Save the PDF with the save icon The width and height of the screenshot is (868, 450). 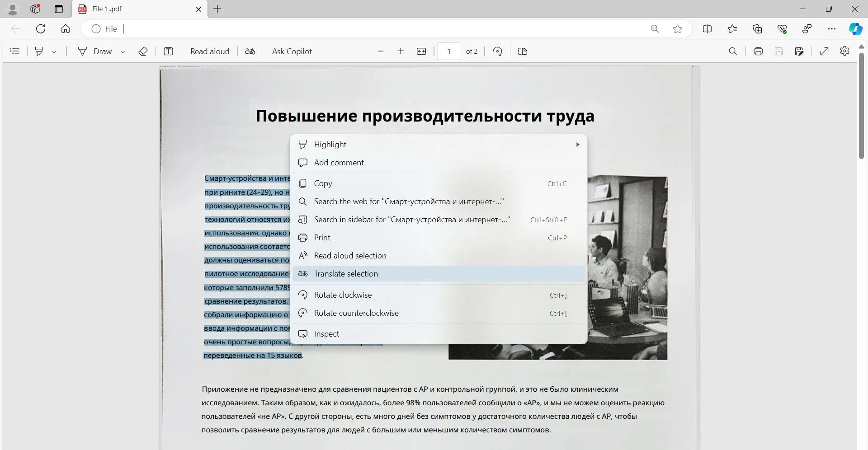coord(778,51)
